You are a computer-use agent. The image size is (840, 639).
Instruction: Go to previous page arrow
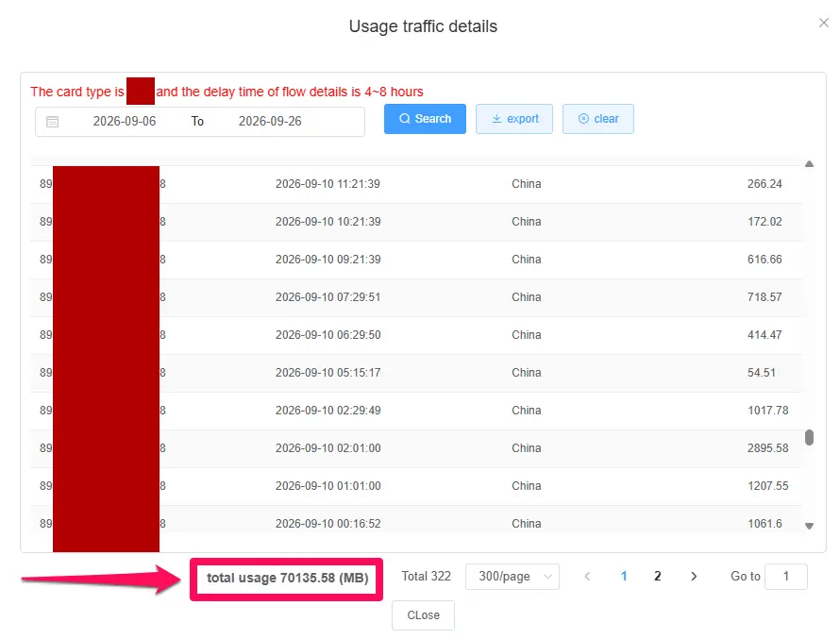[x=587, y=577]
